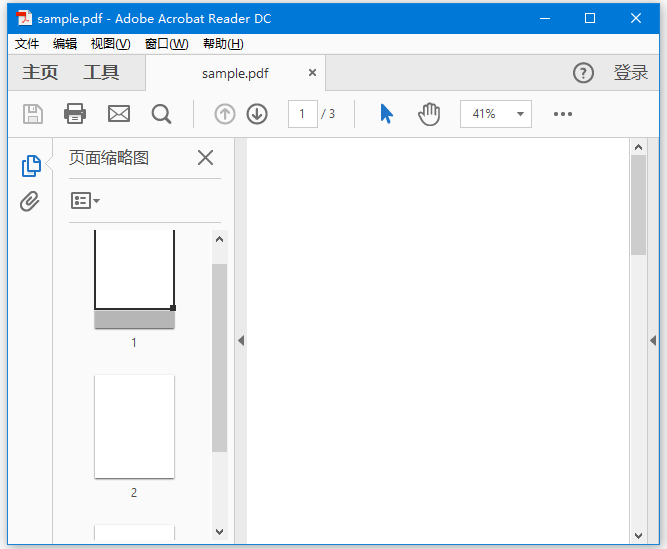The width and height of the screenshot is (667, 549).
Task: Print the document using printer icon
Action: pyautogui.click(x=75, y=114)
